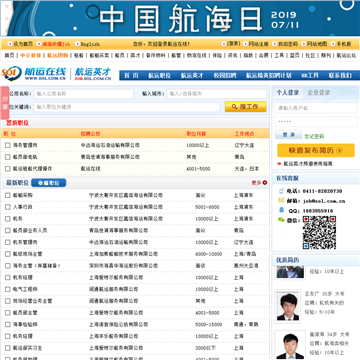Click the 快速发布简历 orange button
360x360 pixels.
tap(316, 150)
